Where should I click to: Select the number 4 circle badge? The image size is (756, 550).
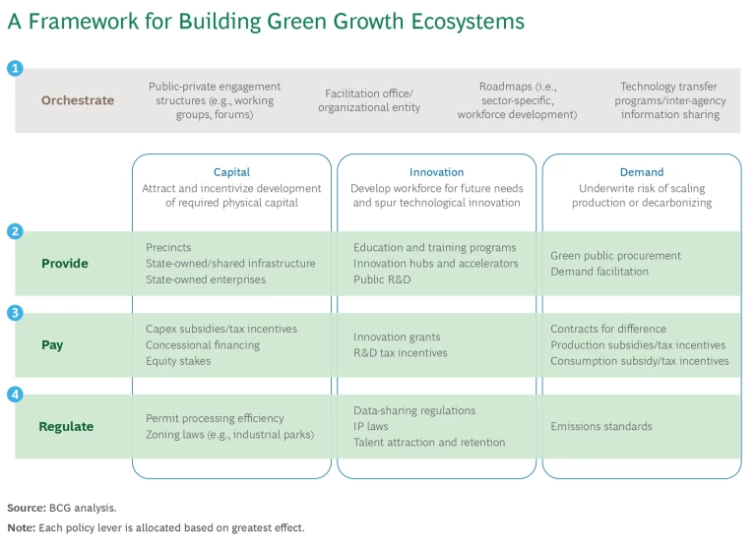15,395
